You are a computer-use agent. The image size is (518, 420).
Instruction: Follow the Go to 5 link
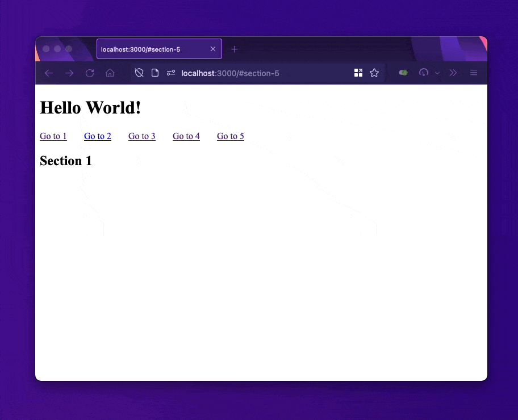point(230,136)
